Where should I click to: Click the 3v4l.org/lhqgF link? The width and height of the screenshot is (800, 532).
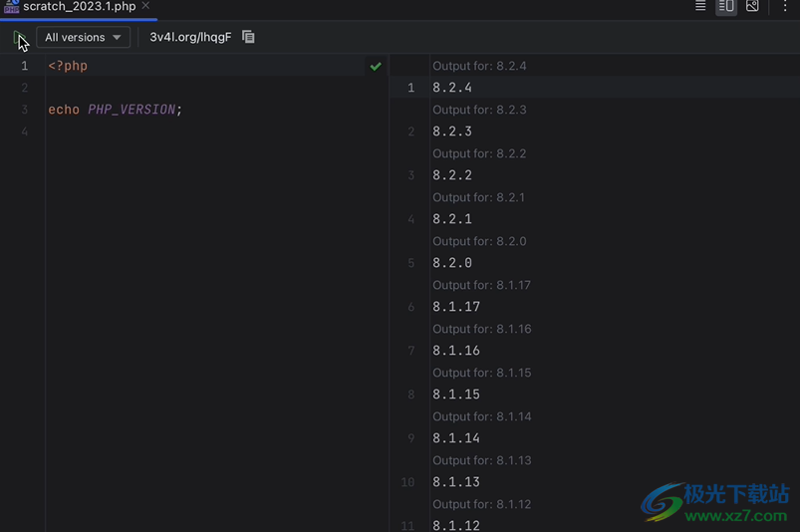pyautogui.click(x=190, y=37)
